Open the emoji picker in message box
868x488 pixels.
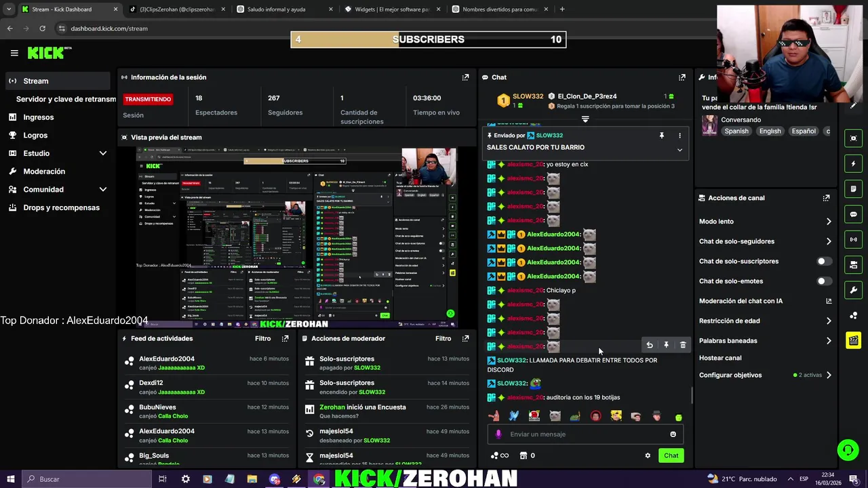(673, 434)
